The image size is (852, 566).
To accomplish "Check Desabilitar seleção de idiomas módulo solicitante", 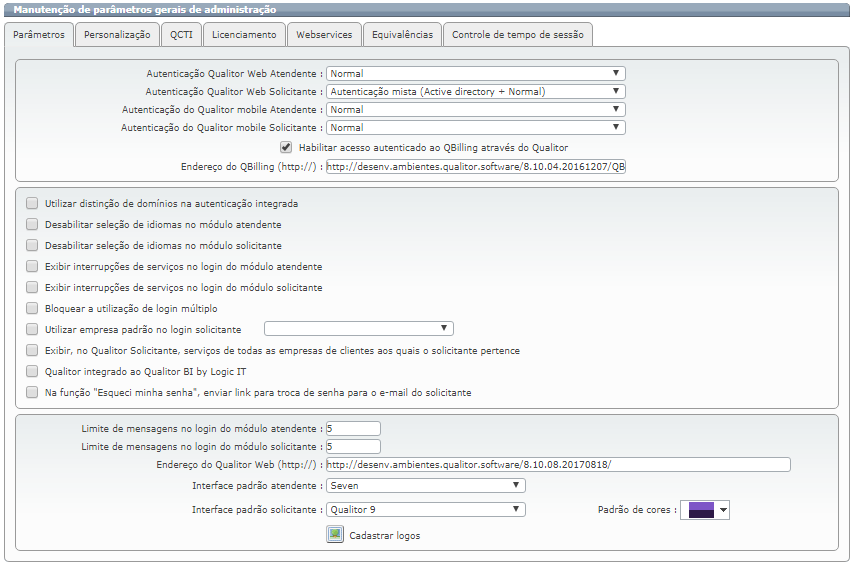I will coord(32,245).
